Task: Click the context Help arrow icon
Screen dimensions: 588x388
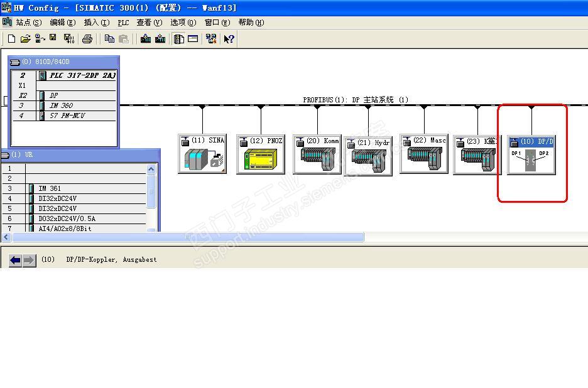Action: pyautogui.click(x=229, y=39)
